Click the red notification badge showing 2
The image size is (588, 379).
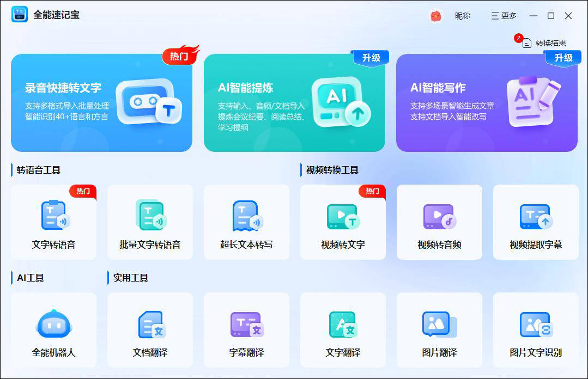coord(519,38)
